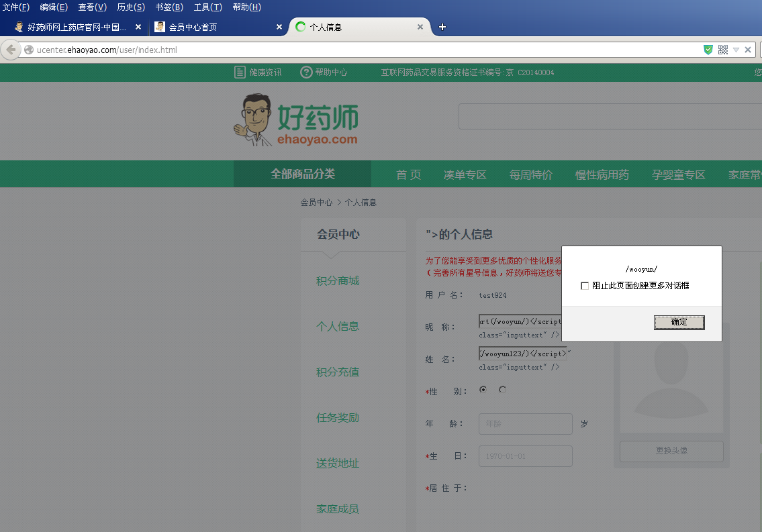Open the 工具(T) menu

(208, 7)
